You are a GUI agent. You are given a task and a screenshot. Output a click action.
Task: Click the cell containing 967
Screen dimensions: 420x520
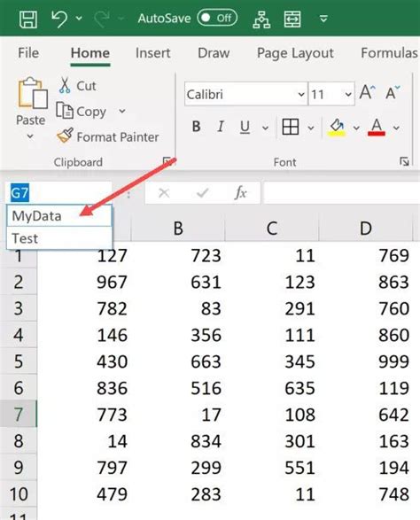click(84, 282)
